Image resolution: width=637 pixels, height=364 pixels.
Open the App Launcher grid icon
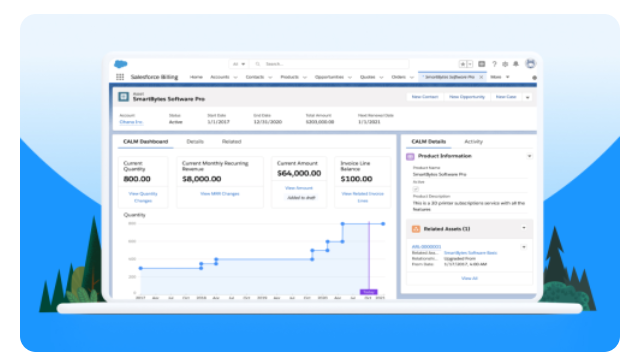[120, 77]
